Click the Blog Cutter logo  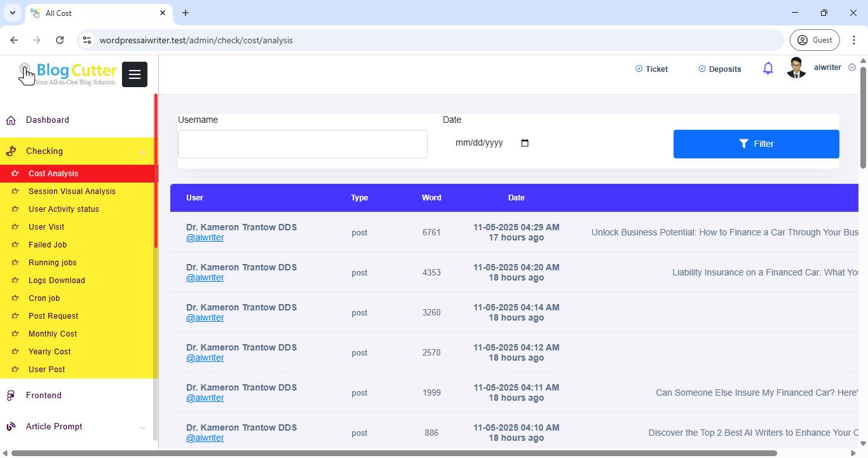[x=67, y=74]
